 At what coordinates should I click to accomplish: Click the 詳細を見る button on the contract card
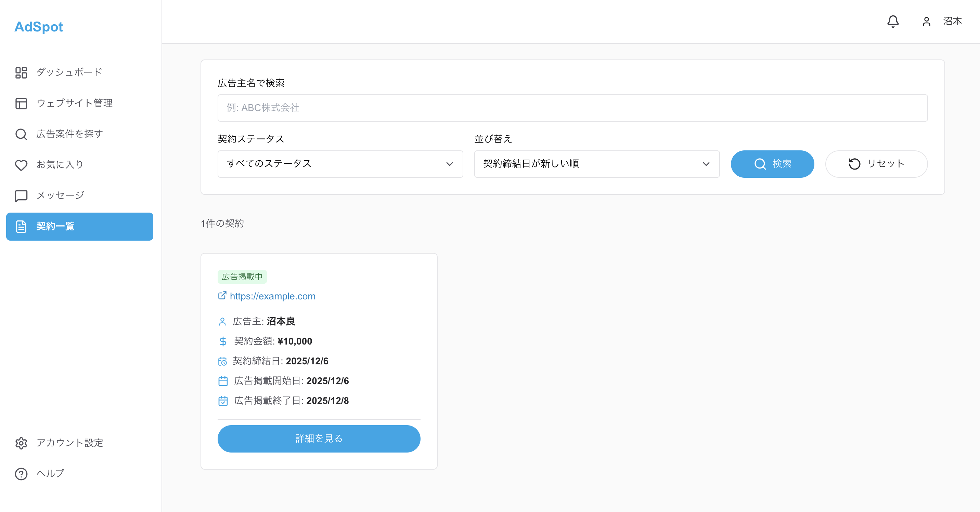pyautogui.click(x=319, y=439)
